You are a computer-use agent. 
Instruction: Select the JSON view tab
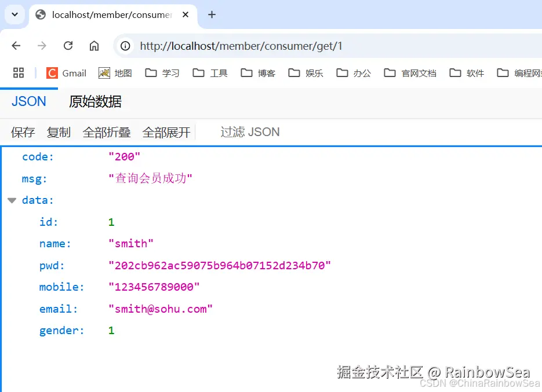coord(28,102)
